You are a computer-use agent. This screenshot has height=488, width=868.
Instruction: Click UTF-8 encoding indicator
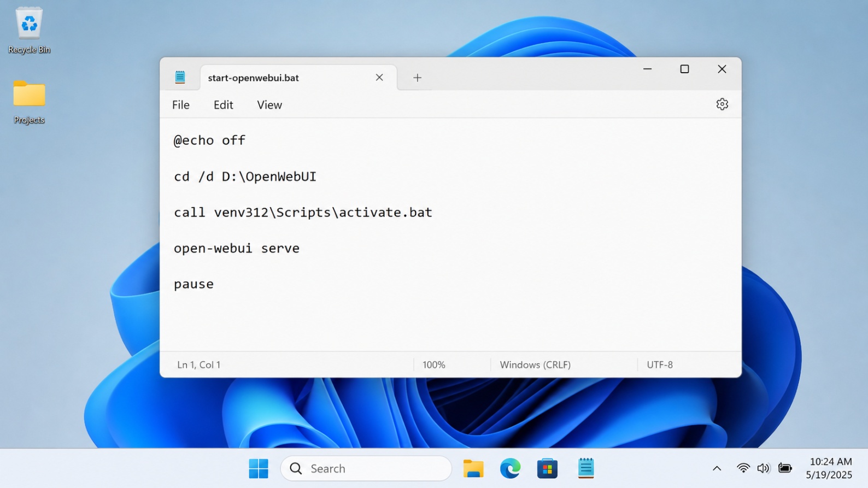(x=660, y=364)
